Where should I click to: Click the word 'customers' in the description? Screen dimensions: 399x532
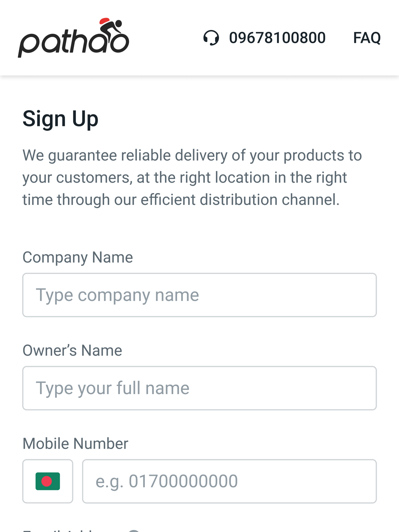pyautogui.click(x=94, y=178)
